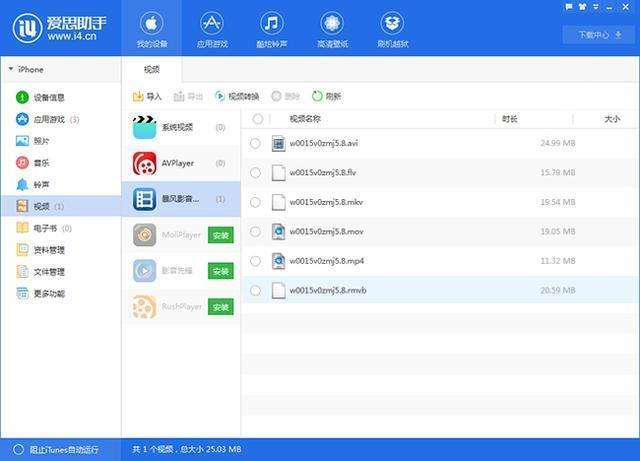The width and height of the screenshot is (640, 461).
Task: Install 影音先锋 with its 安装 button
Action: coord(221,271)
